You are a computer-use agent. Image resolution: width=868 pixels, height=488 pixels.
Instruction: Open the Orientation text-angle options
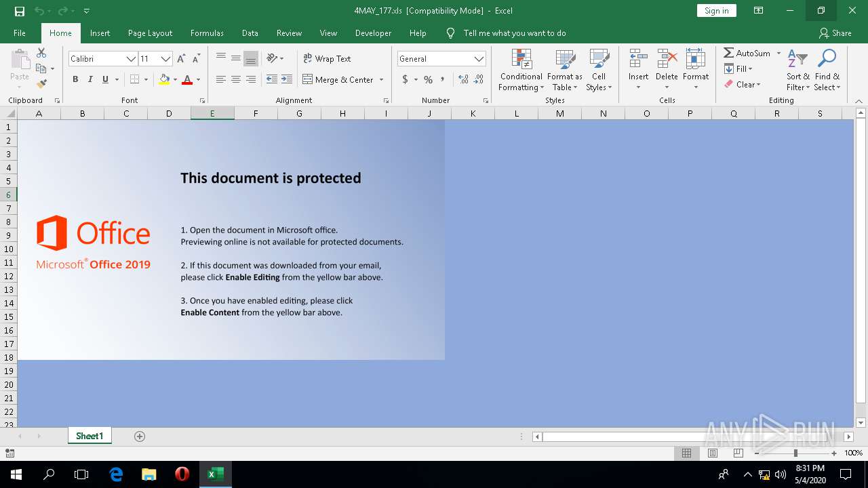pos(275,58)
